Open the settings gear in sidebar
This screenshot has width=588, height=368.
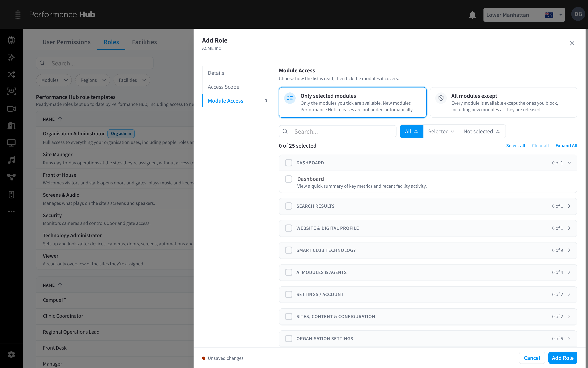tap(11, 354)
